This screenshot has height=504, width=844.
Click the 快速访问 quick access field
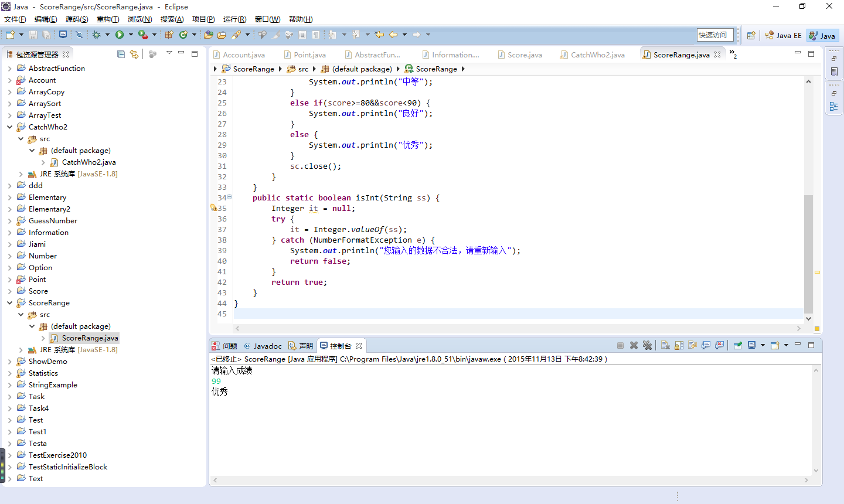coord(715,35)
